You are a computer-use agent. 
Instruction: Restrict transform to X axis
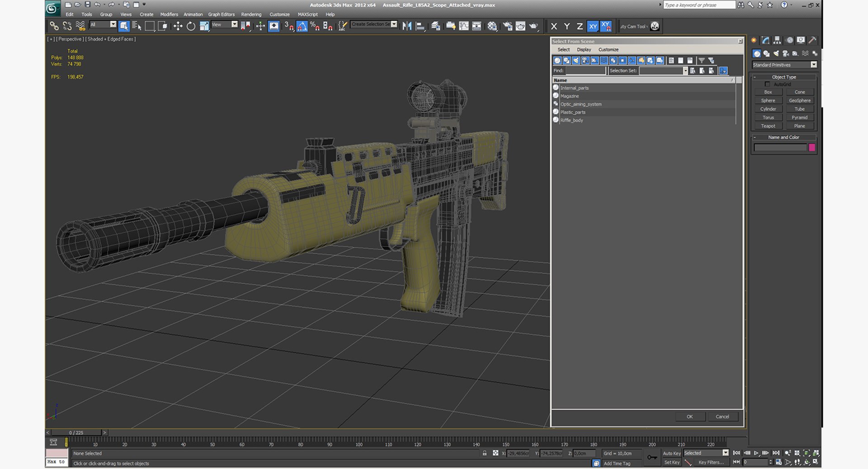[x=554, y=26]
